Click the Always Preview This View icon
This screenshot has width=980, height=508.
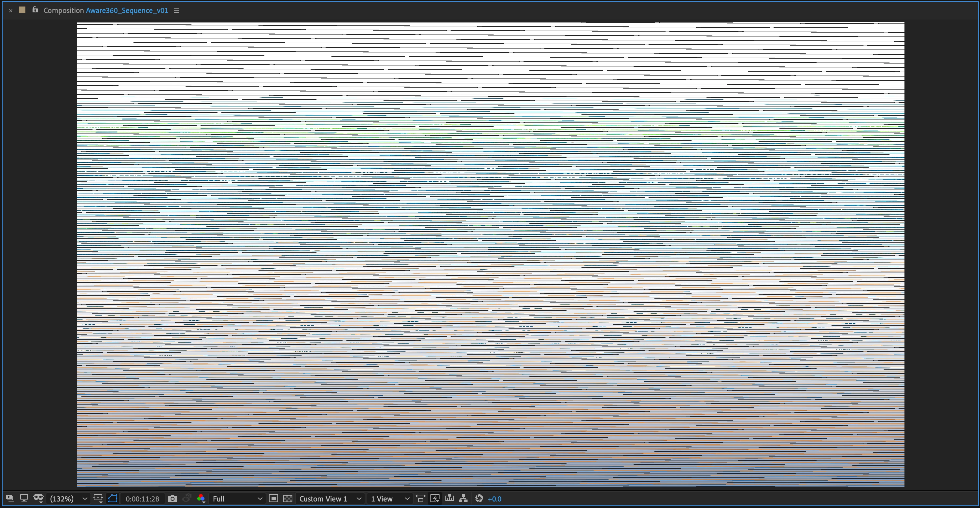coord(10,499)
